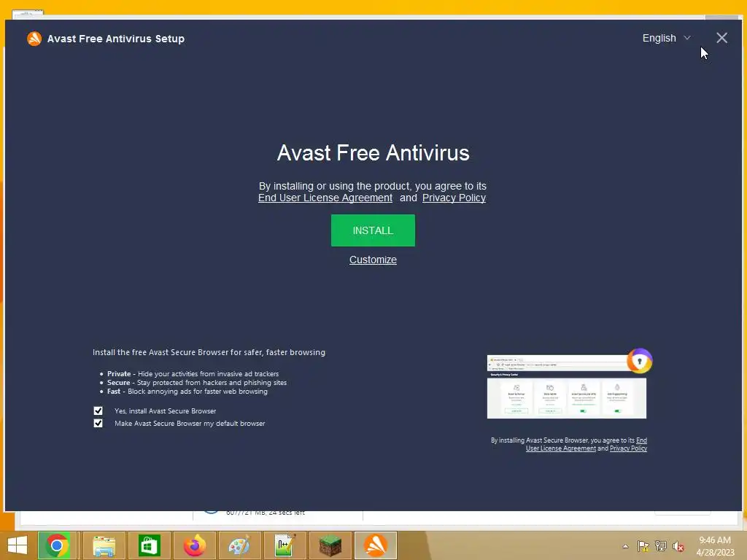Image resolution: width=747 pixels, height=560 pixels.
Task: Open the Notepad++ taskbar icon
Action: click(x=285, y=545)
